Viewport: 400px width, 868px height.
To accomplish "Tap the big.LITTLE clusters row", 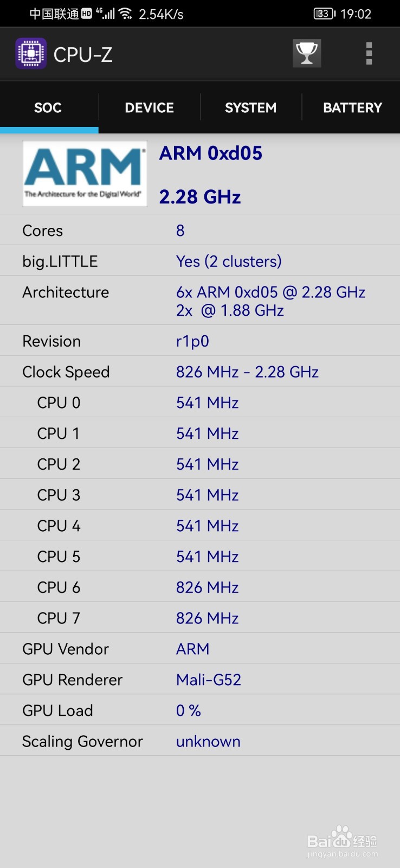I will tap(200, 261).
